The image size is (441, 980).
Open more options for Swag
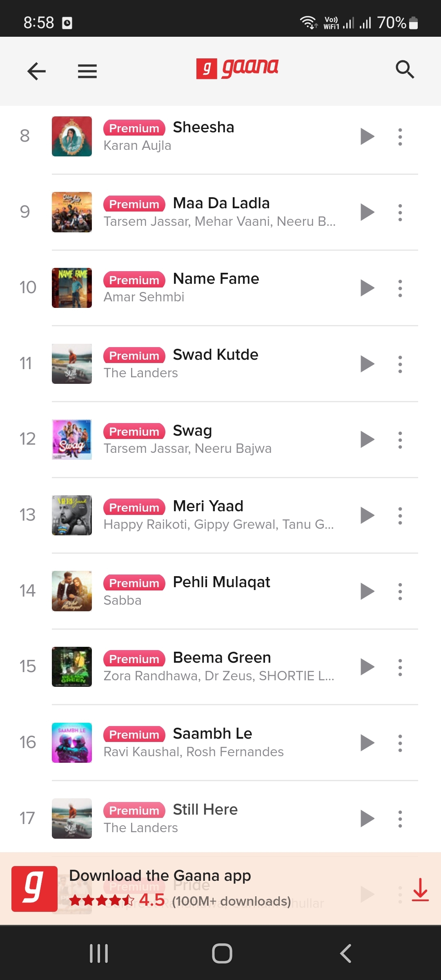click(x=400, y=440)
